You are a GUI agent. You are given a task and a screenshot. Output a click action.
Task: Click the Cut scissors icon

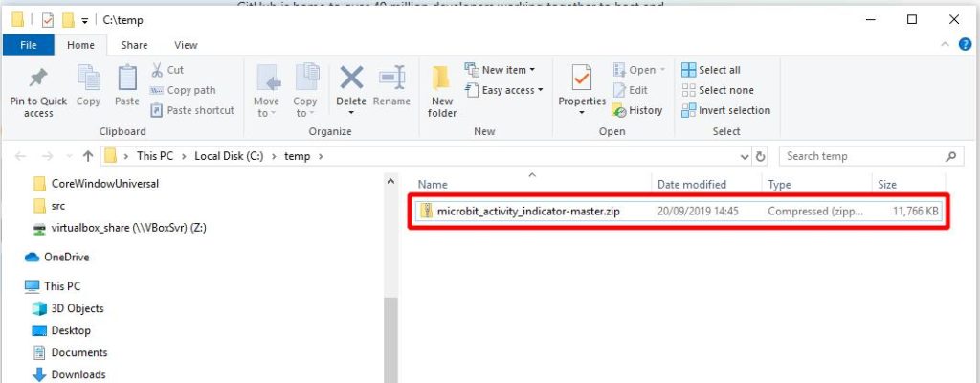click(157, 70)
